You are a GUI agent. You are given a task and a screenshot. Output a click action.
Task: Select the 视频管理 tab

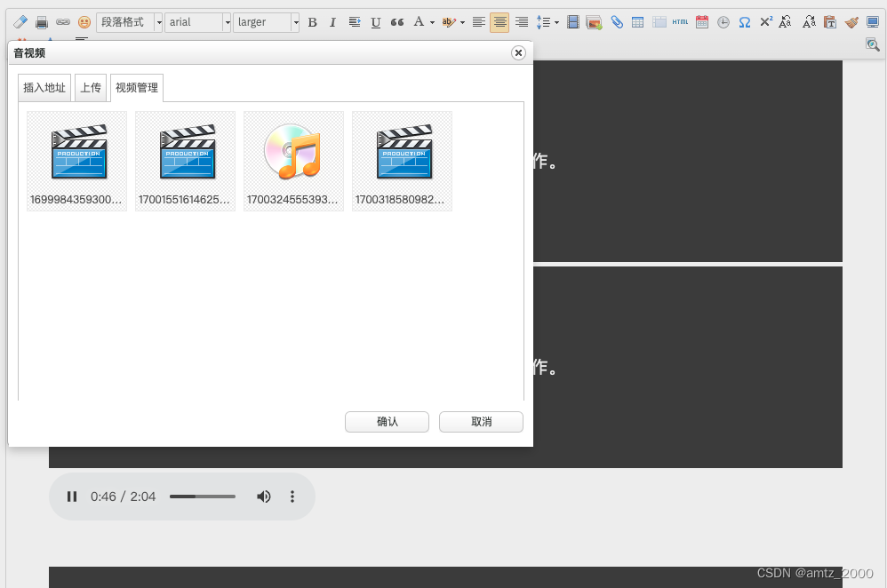click(x=137, y=88)
